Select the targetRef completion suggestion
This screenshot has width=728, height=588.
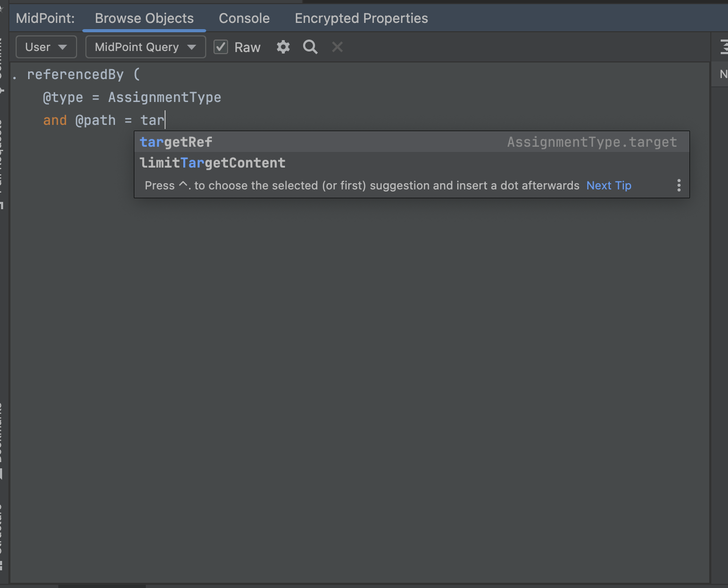pos(176,142)
